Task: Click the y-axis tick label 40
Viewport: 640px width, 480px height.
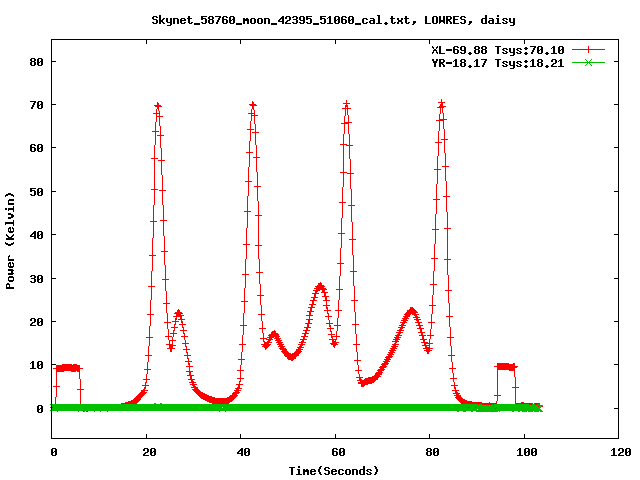Action: point(36,235)
